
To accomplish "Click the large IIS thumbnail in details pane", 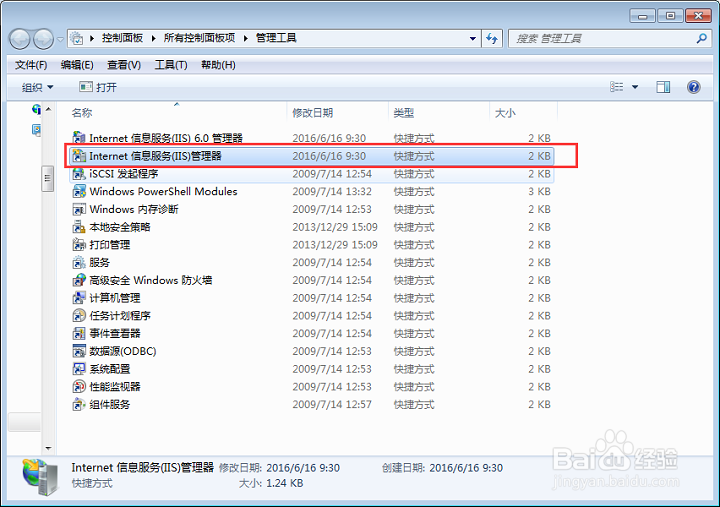I will pyautogui.click(x=41, y=478).
